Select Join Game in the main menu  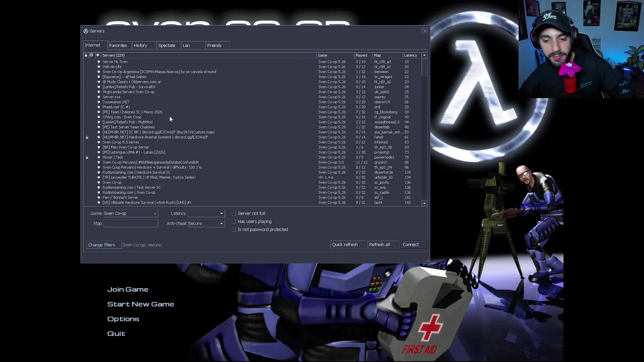pos(128,290)
